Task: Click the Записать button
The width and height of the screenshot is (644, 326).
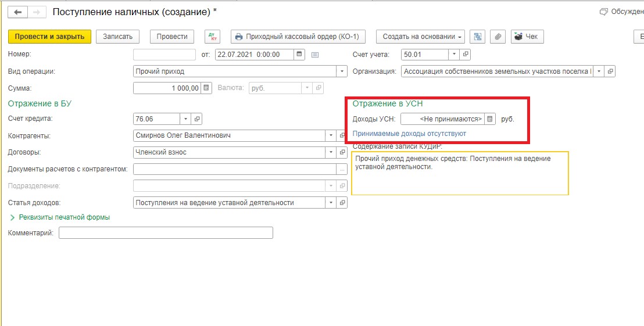Action: 117,37
